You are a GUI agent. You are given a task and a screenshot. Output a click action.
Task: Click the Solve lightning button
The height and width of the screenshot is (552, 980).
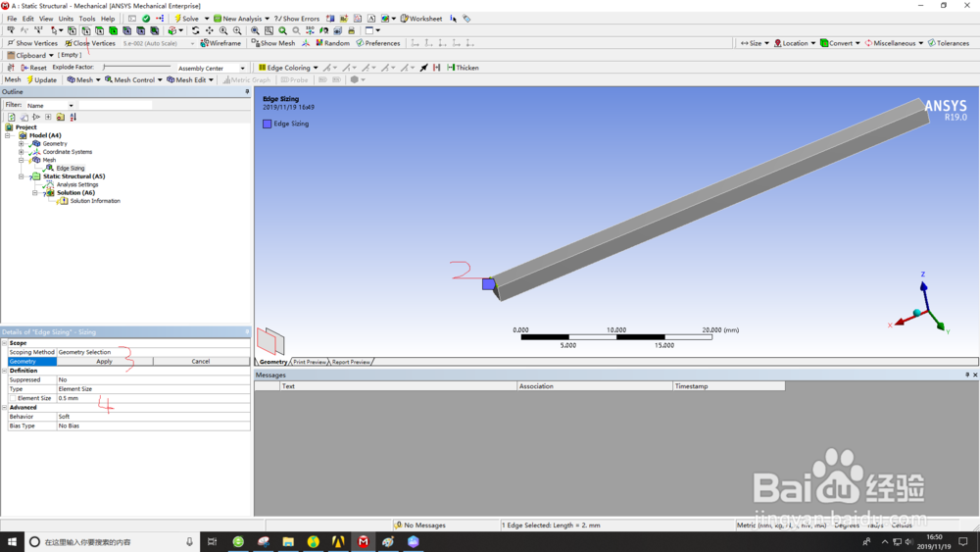click(186, 19)
